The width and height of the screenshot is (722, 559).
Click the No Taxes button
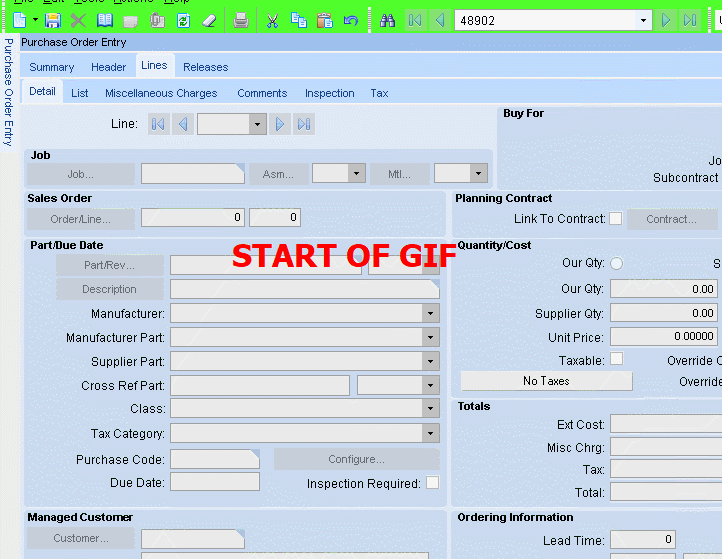pos(546,381)
